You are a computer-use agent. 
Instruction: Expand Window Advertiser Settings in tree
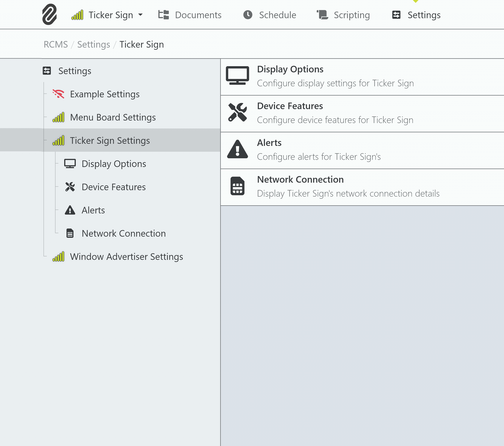click(126, 257)
